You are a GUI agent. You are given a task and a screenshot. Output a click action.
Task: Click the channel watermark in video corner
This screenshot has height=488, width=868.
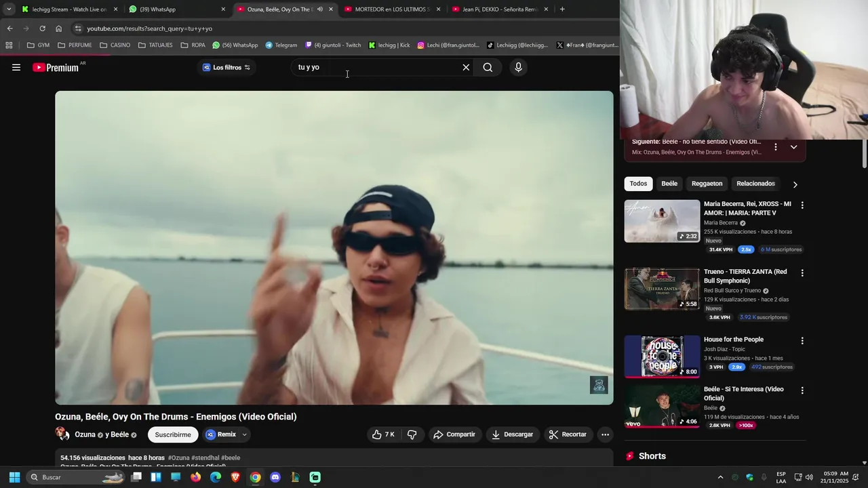click(x=599, y=385)
